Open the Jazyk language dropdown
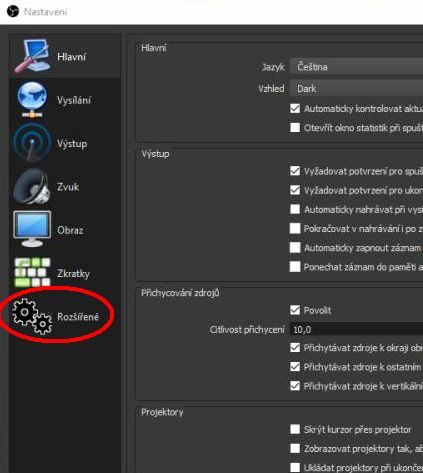 (356, 67)
